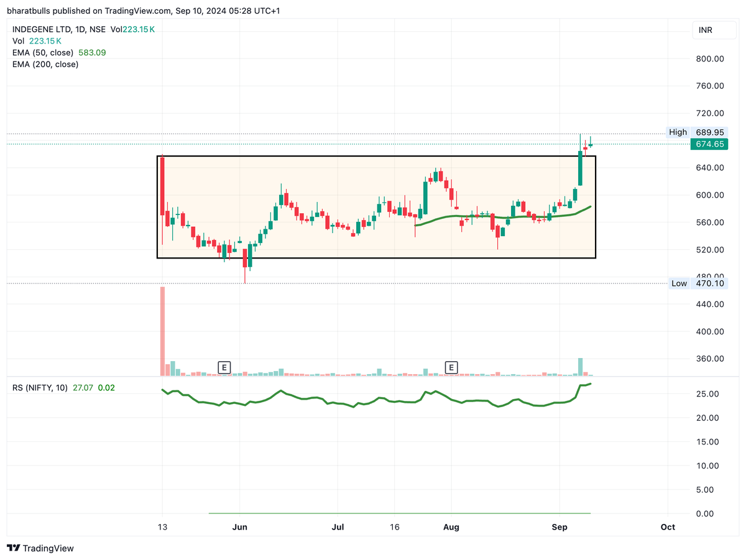Click the current price label 674.65
This screenshot has width=746, height=560.
coord(709,144)
